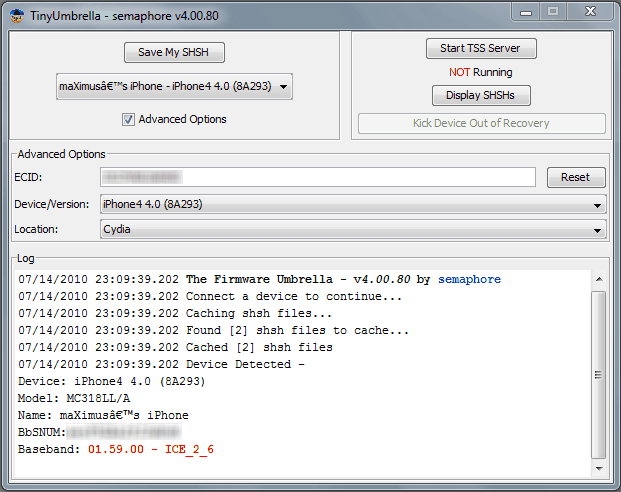Click the 'Name: maXimus iPhone' log line
This screenshot has width=621, height=492.
(103, 415)
